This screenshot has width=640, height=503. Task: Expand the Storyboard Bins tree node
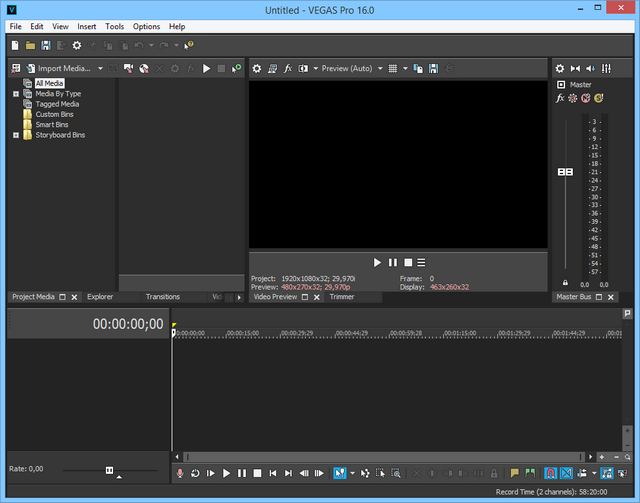[x=16, y=135]
